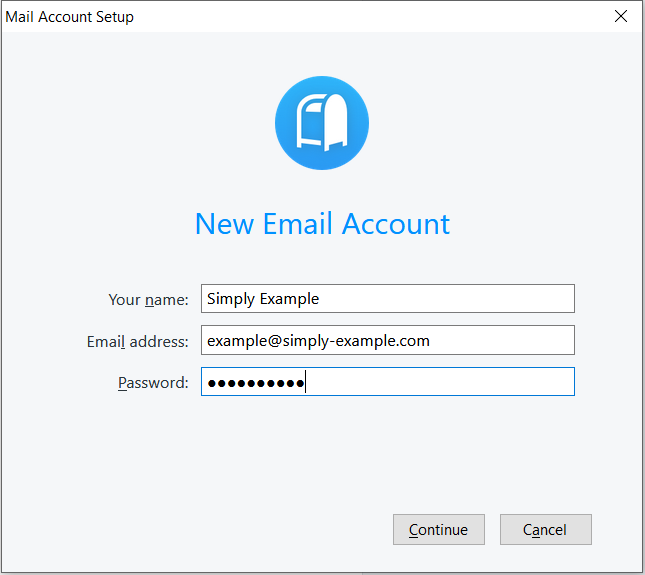
Task: Cancel the new email account setup
Action: (545, 530)
